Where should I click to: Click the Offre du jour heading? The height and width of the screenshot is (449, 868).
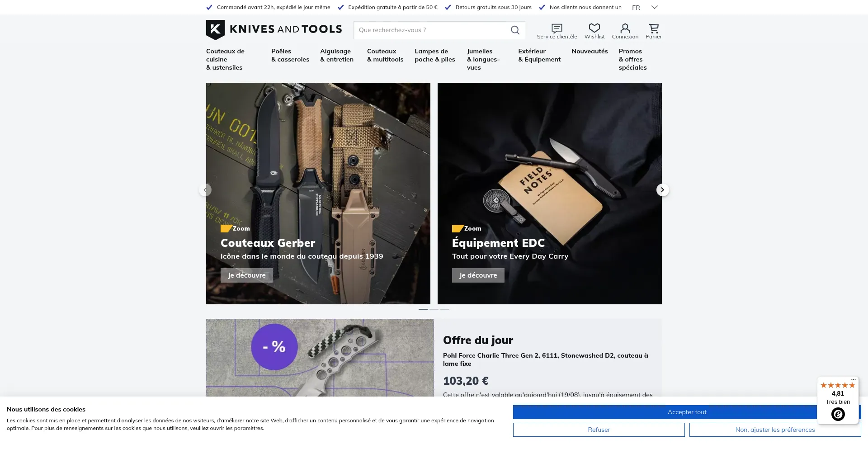coord(478,340)
